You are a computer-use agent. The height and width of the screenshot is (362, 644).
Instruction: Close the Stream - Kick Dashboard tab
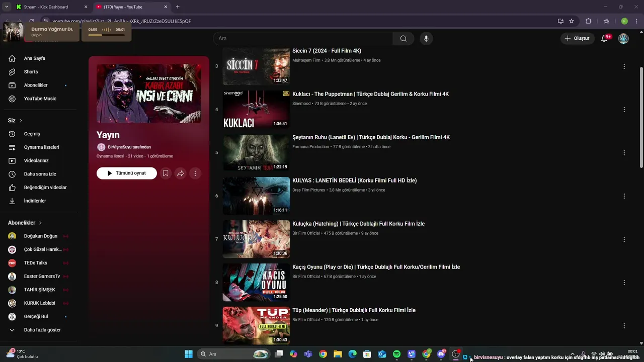[x=86, y=7]
